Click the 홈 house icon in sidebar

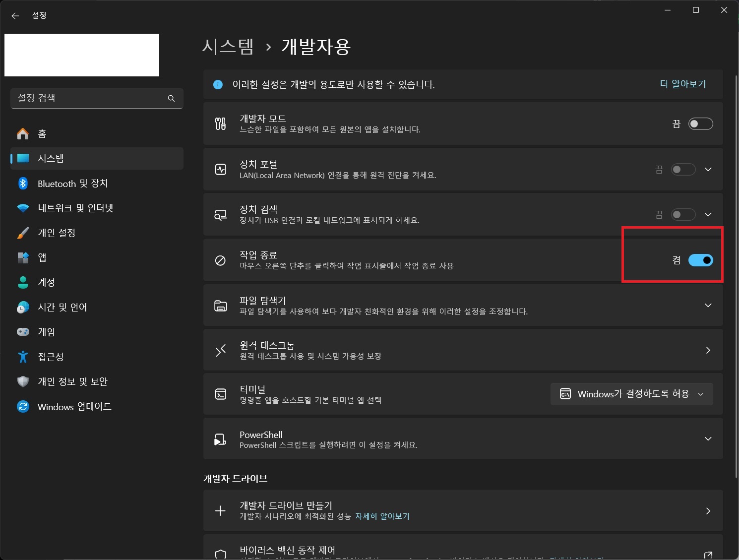[x=23, y=134]
